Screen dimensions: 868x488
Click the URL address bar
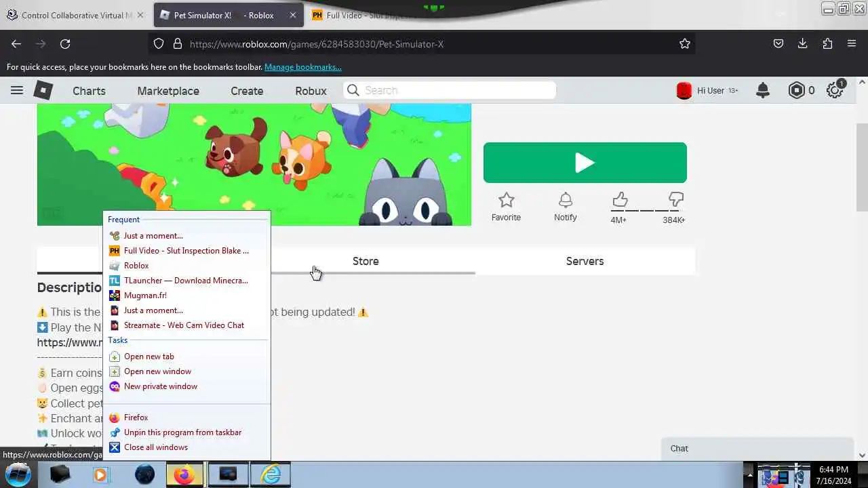[420, 43]
